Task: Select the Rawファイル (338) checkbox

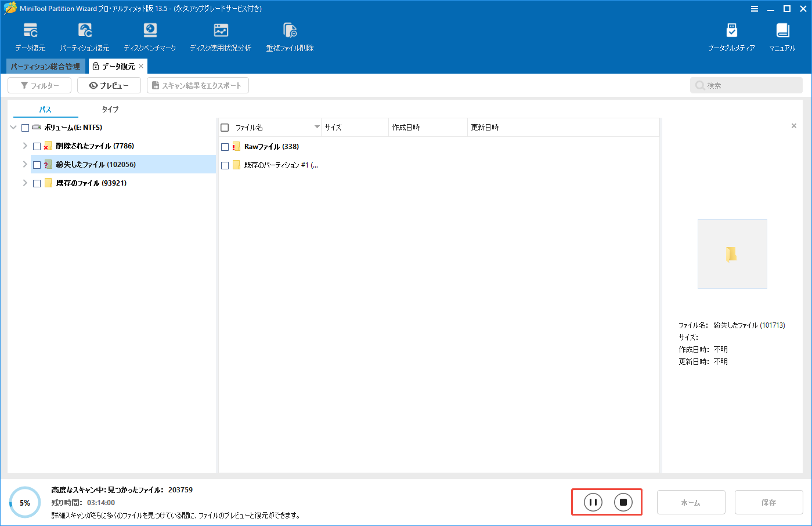Action: click(x=225, y=146)
